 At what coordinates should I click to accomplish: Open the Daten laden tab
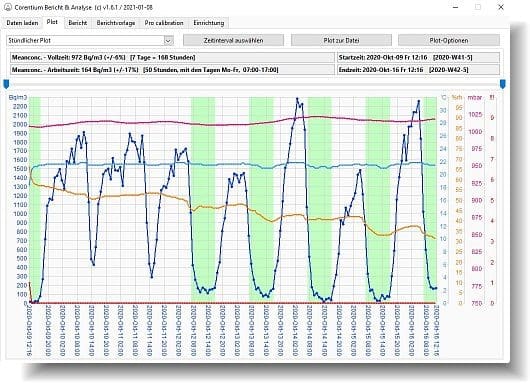(22, 23)
